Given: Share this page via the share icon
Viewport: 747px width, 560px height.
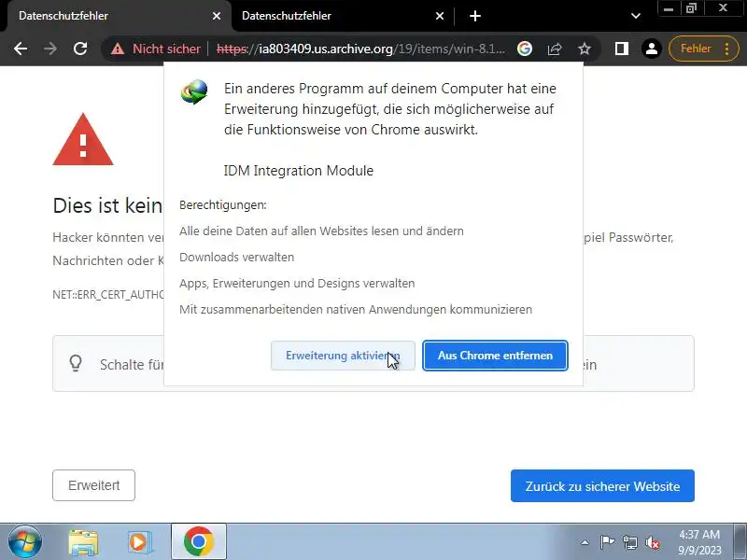Looking at the screenshot, I should coord(555,49).
